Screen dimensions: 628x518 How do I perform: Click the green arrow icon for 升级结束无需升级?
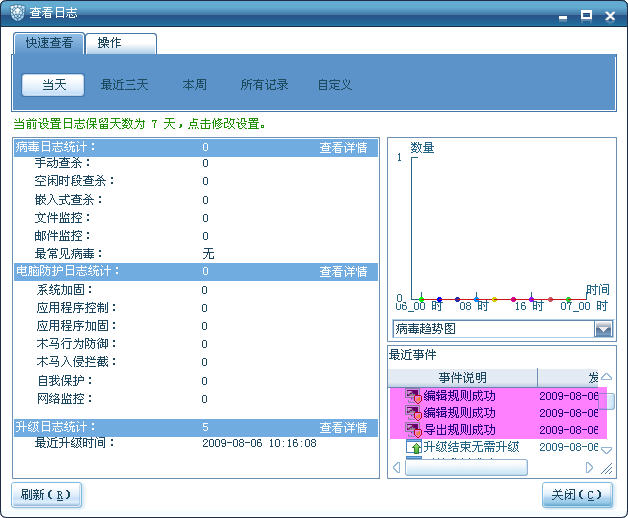[414, 447]
